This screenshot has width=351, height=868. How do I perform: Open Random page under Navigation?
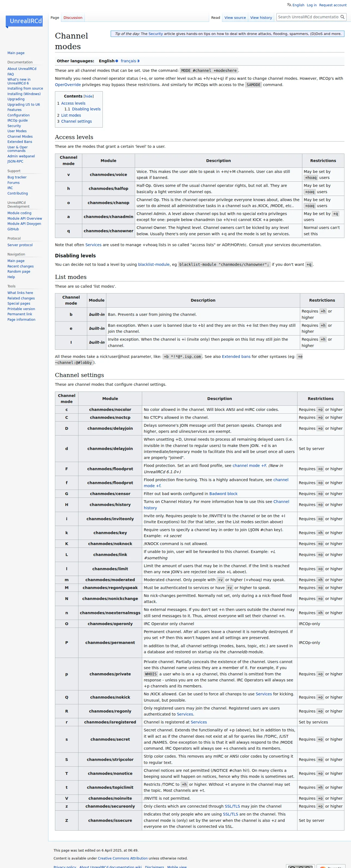click(19, 272)
